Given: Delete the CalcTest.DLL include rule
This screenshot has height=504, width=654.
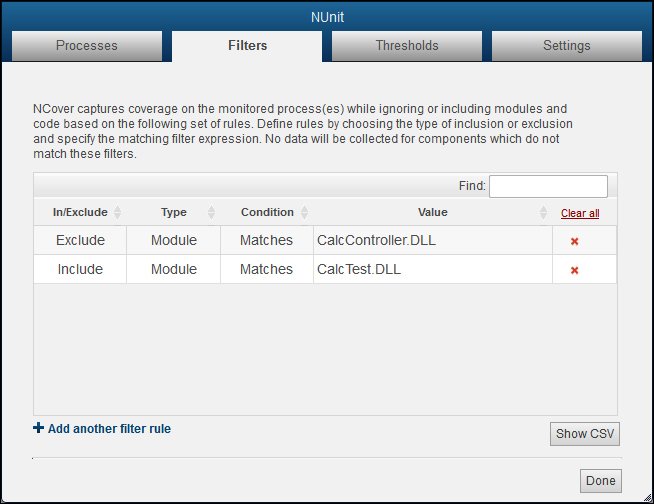Looking at the screenshot, I should (574, 270).
